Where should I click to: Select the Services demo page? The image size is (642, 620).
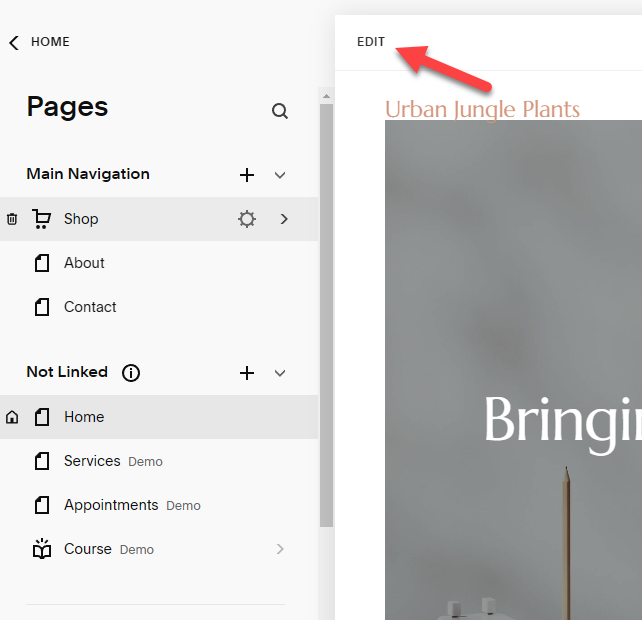click(92, 461)
